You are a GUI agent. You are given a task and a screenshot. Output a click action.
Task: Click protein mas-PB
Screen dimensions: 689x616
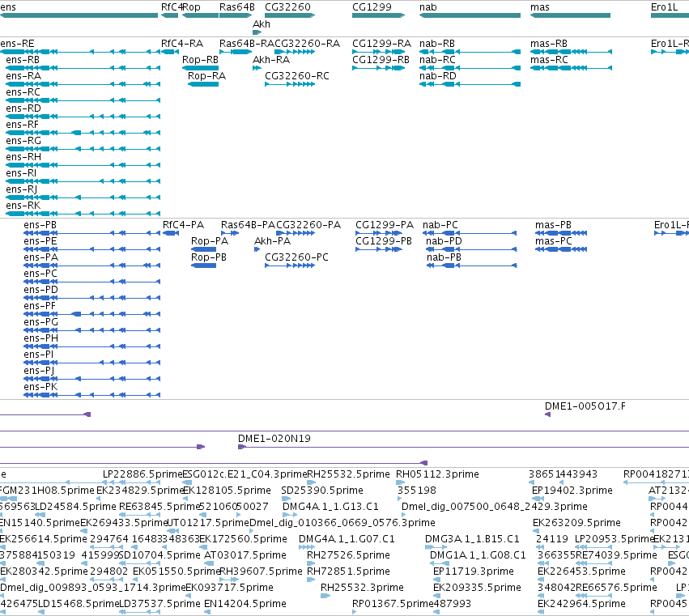561,233
